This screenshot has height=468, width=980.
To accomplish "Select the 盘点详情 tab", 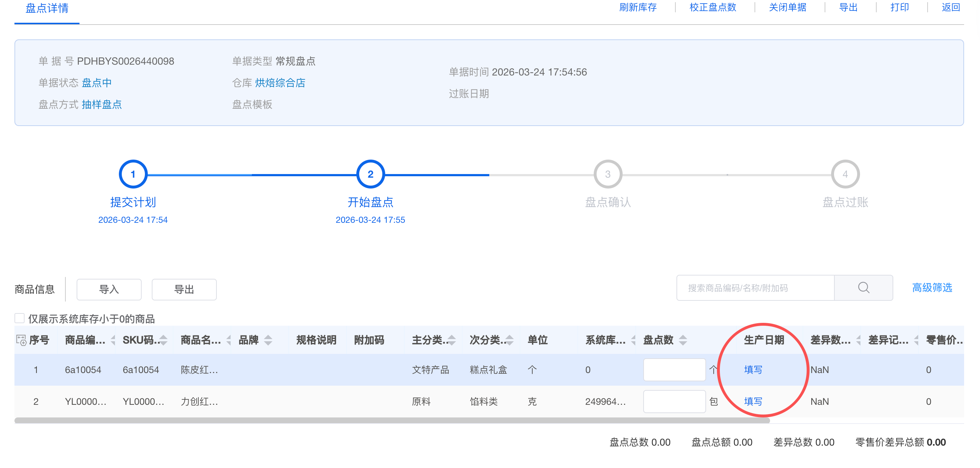I will [47, 8].
